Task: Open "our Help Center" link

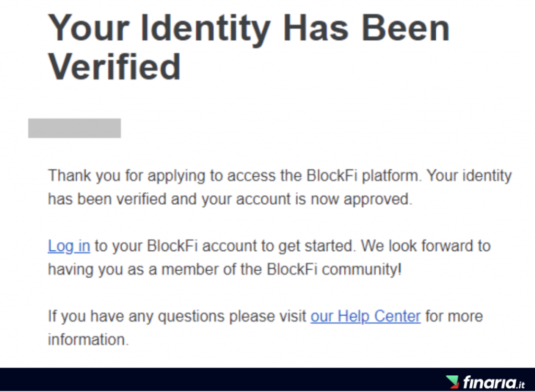Action: point(365,316)
